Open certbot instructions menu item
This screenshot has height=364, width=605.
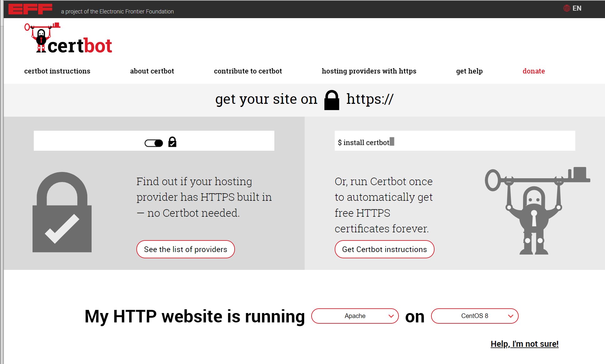pos(57,71)
